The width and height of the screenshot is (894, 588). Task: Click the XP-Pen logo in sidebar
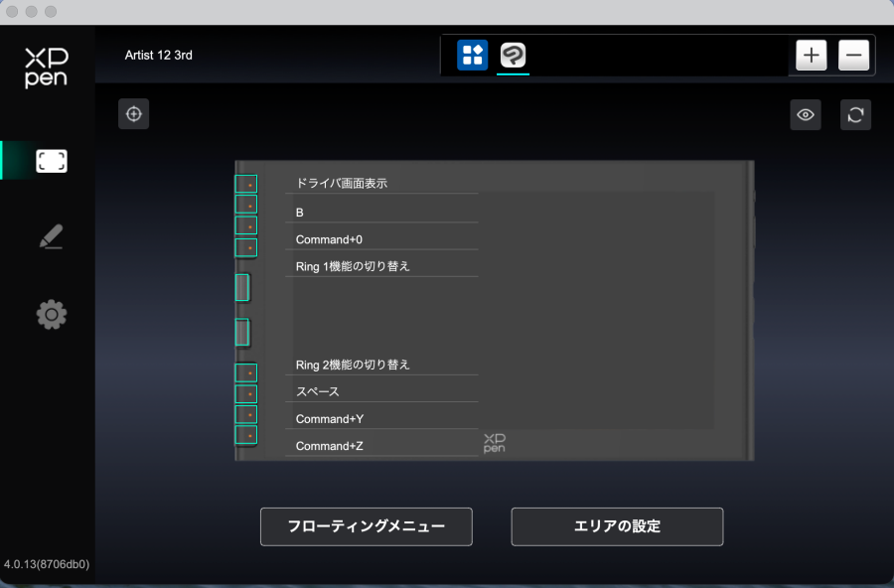47,69
